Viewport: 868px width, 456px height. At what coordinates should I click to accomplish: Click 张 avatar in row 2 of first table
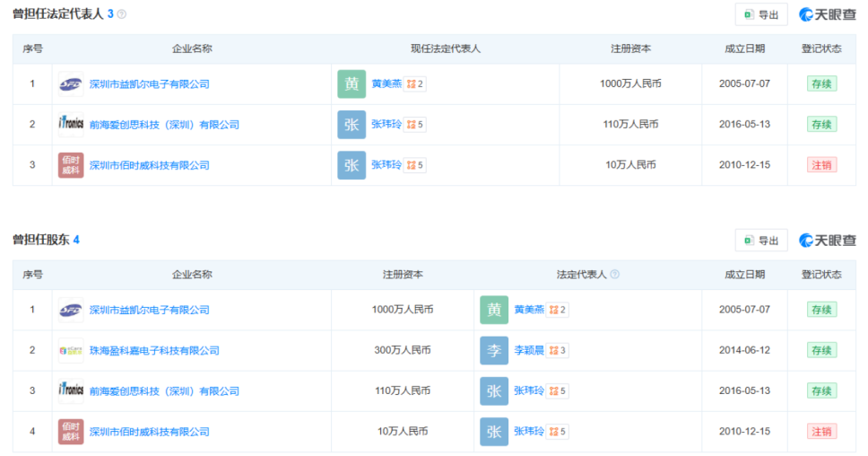(x=352, y=125)
